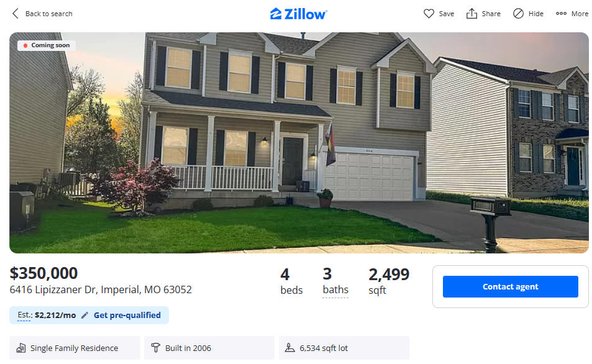
Task: Open the main house photo
Action: click(299, 143)
